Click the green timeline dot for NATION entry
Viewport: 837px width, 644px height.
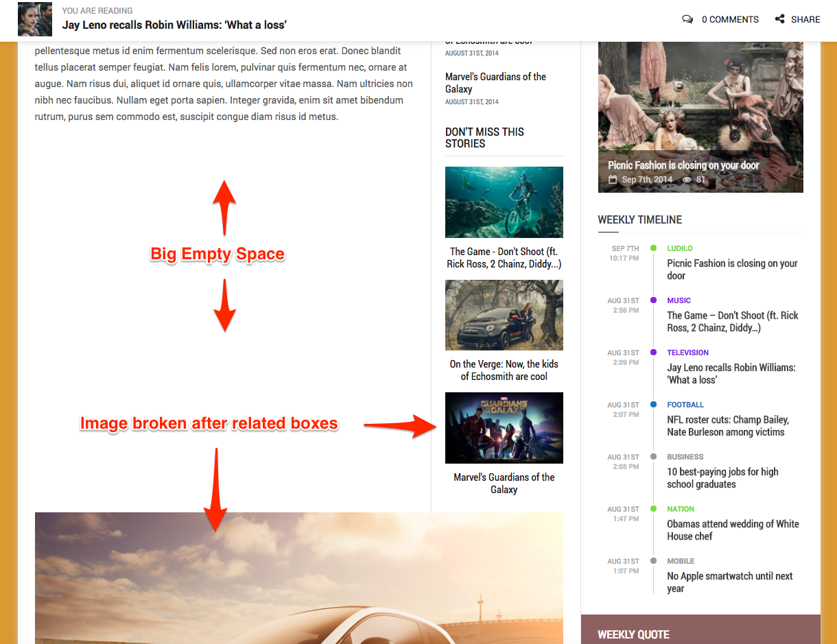pos(653,509)
